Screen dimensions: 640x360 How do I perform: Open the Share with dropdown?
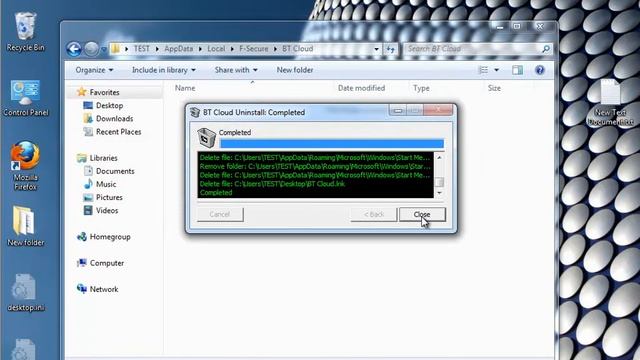tap(236, 70)
